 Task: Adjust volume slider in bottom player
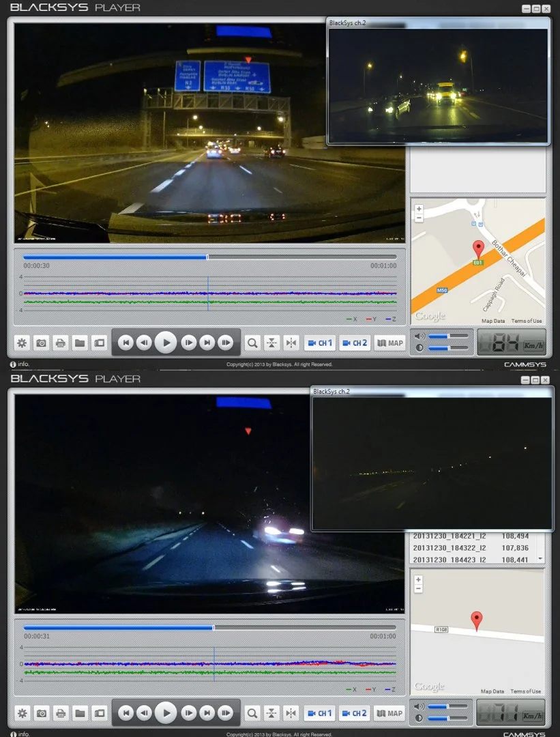pos(448,706)
